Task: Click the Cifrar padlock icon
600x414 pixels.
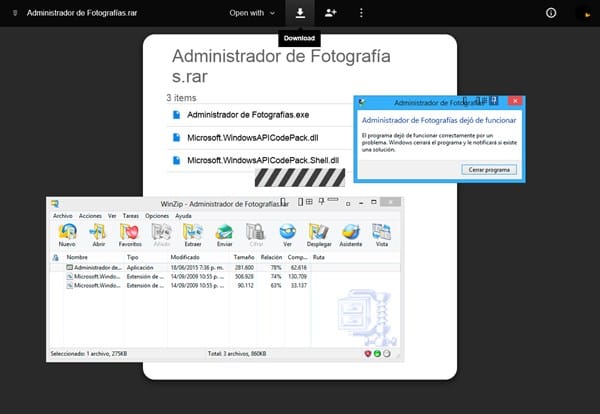Action: coord(256,234)
